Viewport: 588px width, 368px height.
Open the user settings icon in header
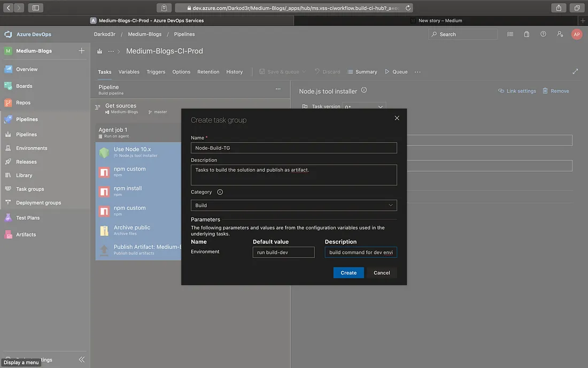(x=560, y=34)
